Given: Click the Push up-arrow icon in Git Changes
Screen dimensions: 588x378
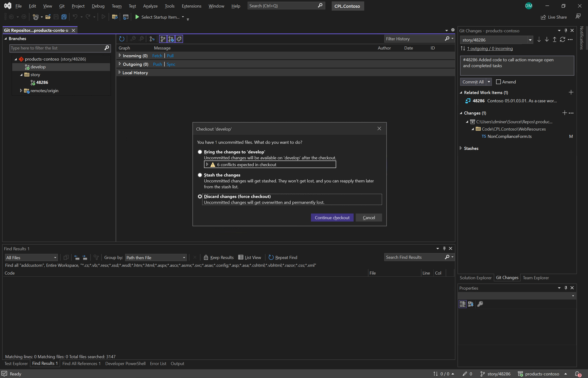Looking at the screenshot, I should 554,40.
